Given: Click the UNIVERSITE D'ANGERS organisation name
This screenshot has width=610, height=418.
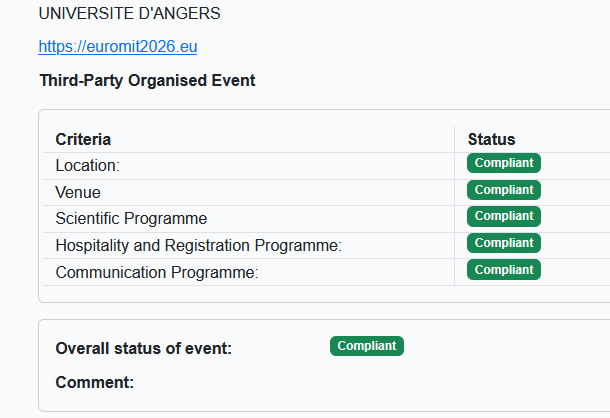Looking at the screenshot, I should [130, 14].
